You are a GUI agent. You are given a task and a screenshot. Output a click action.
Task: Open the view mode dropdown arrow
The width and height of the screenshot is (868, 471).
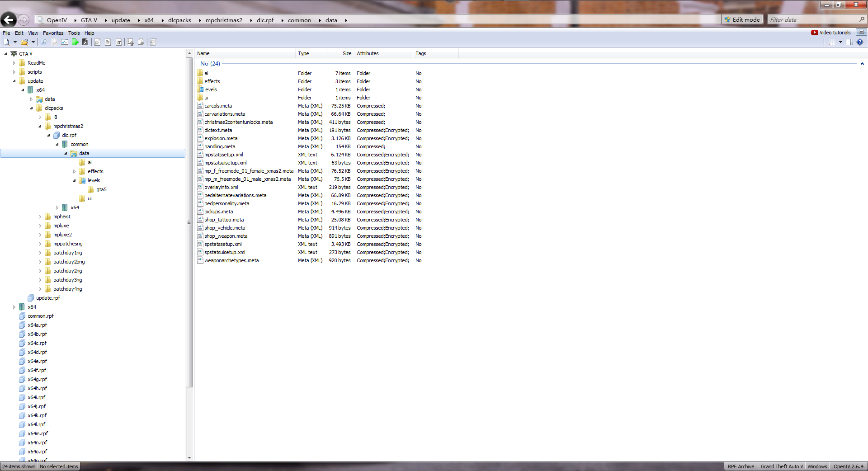840,42
